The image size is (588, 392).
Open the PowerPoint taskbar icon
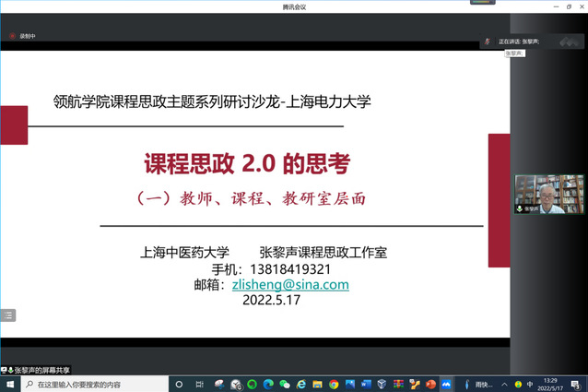pos(430,384)
